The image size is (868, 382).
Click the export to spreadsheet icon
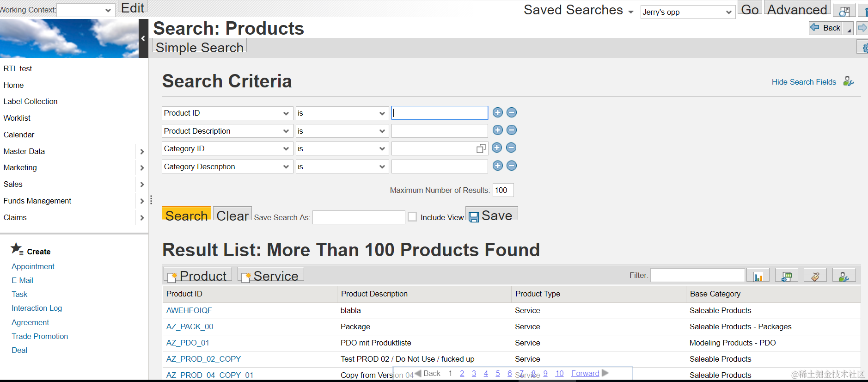click(x=786, y=276)
